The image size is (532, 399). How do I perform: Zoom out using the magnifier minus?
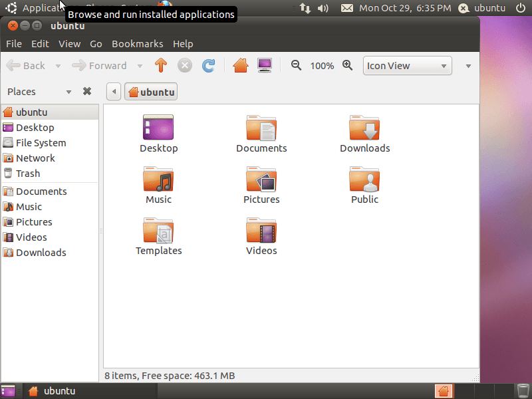pyautogui.click(x=296, y=65)
